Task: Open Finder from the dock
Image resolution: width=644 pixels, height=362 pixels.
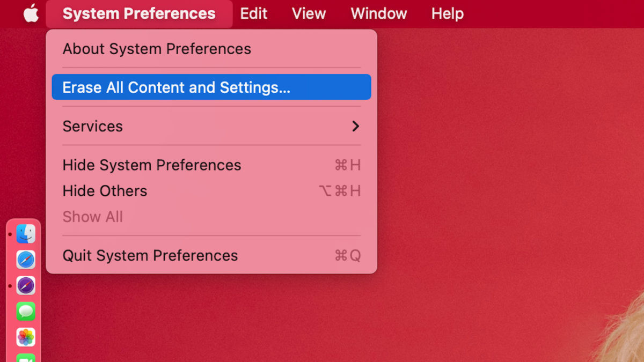Action: [x=26, y=234]
